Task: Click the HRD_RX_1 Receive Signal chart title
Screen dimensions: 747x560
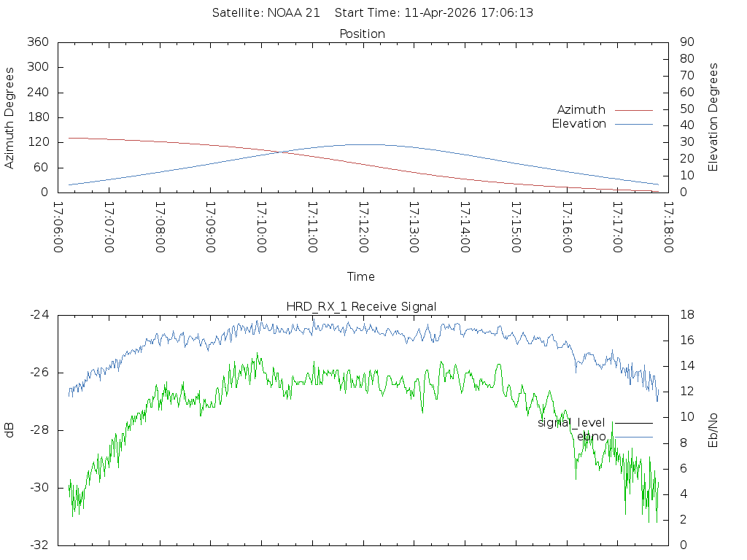Action: (x=362, y=306)
